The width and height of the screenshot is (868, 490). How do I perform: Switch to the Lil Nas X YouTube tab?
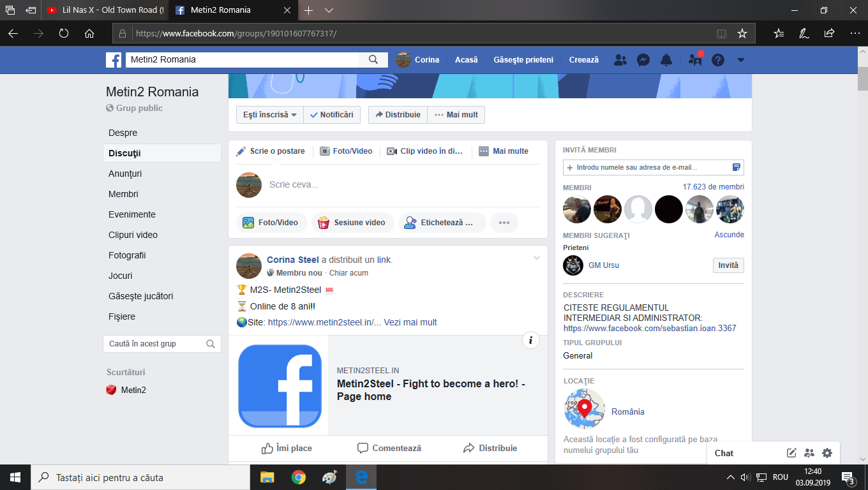click(105, 10)
